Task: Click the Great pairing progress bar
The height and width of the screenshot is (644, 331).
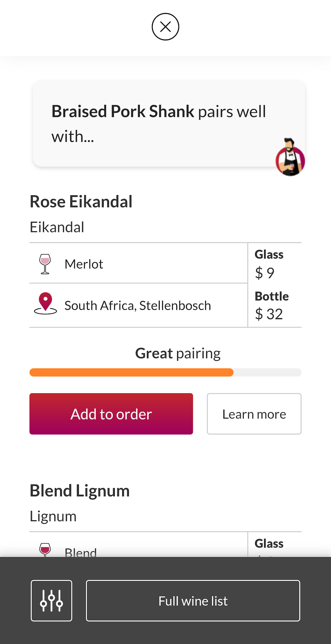Action: [x=165, y=373]
